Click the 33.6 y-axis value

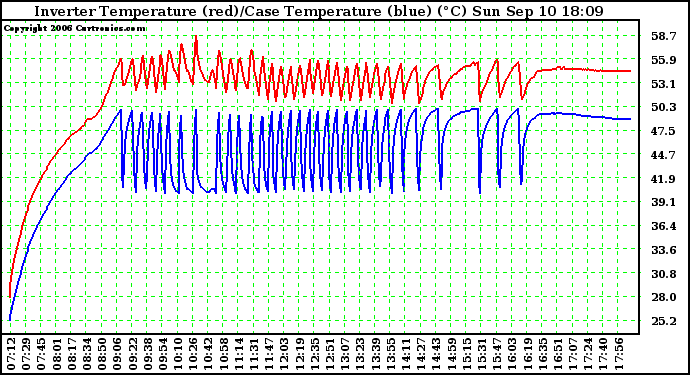pos(664,250)
